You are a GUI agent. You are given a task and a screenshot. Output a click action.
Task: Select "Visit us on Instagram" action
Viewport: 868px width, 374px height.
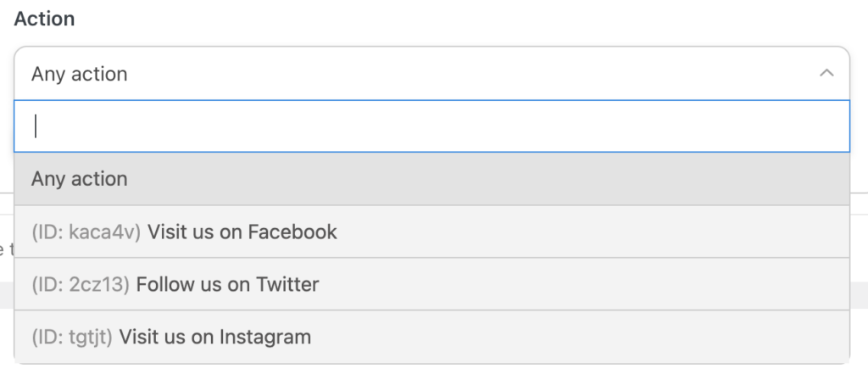[x=215, y=337]
